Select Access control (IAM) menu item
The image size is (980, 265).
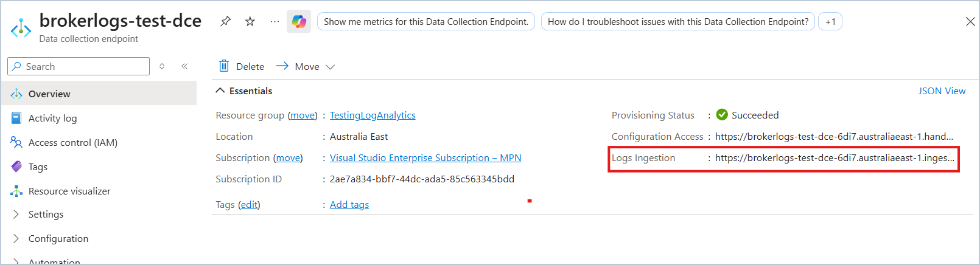tap(73, 142)
